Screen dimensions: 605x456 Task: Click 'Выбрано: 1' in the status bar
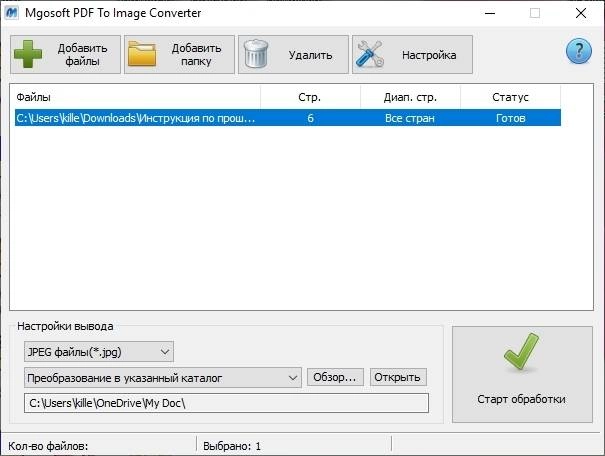tap(232, 446)
